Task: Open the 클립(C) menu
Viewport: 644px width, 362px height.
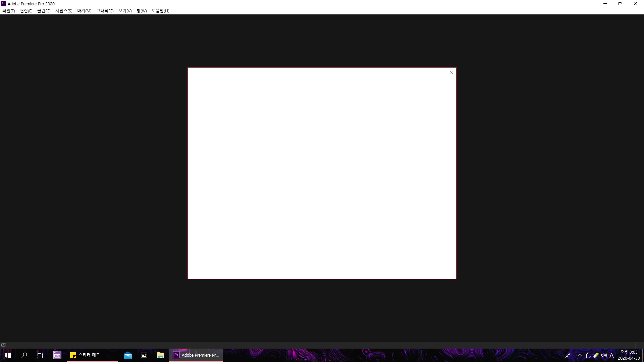Action: 44,11
